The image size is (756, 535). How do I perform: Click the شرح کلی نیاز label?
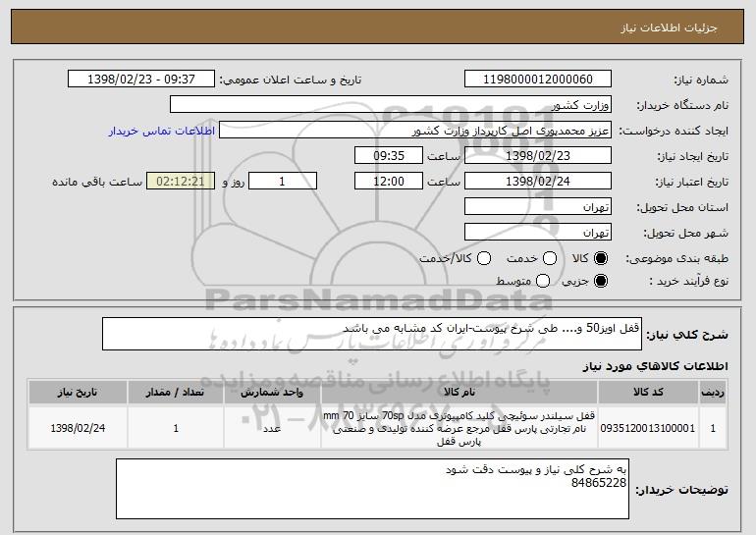pos(687,335)
